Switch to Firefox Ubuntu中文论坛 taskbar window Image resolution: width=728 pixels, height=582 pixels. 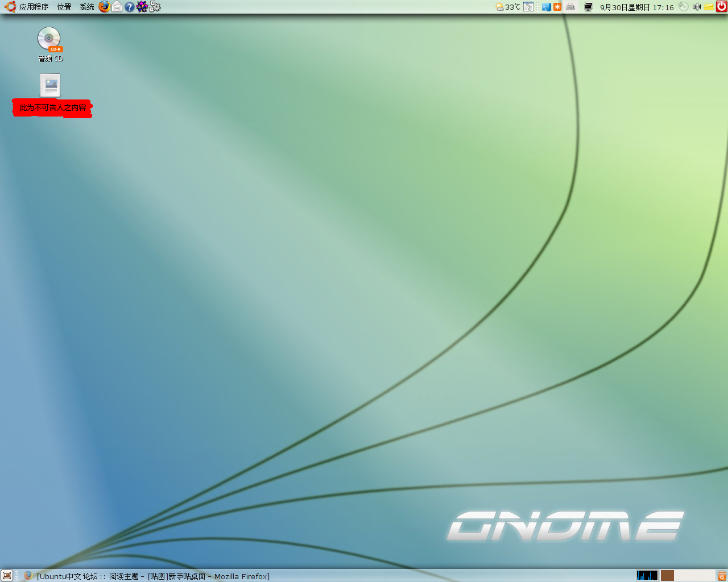147,576
